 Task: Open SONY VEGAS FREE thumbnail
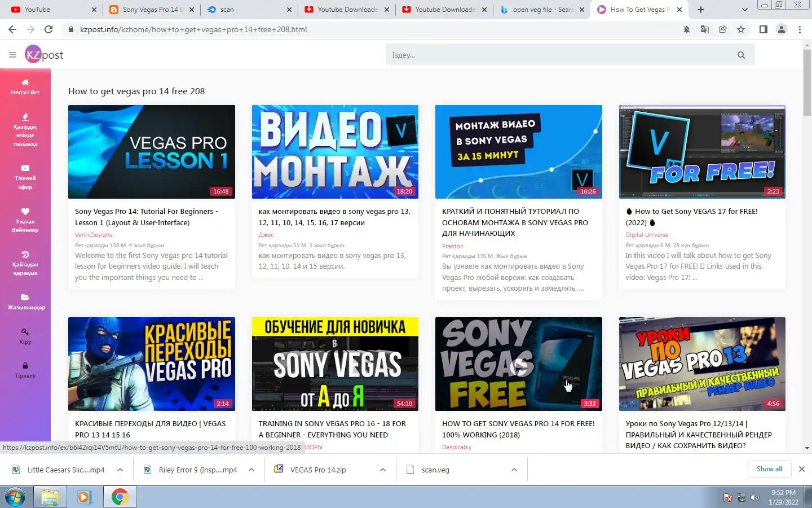pyautogui.click(x=519, y=364)
